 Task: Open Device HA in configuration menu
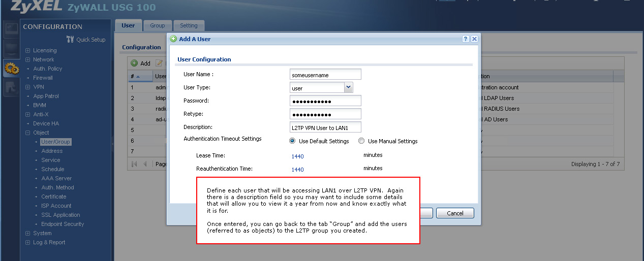click(x=46, y=123)
